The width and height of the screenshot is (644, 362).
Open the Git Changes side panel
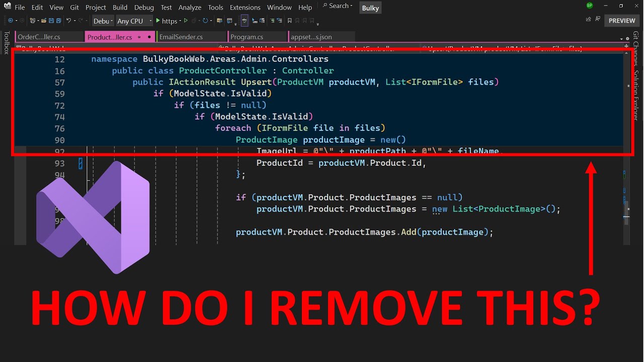pyautogui.click(x=636, y=49)
